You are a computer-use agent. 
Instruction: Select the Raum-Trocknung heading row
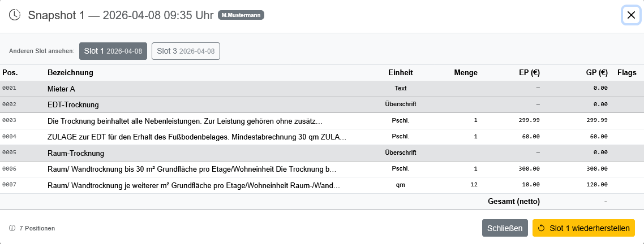[x=322, y=154]
